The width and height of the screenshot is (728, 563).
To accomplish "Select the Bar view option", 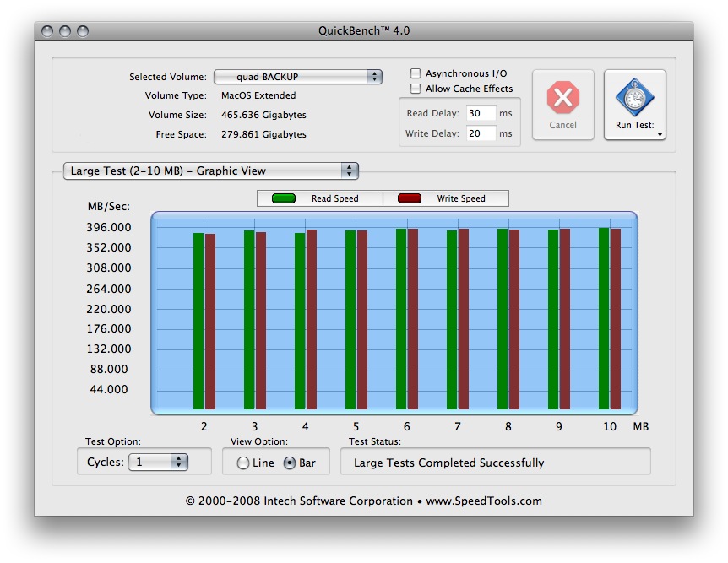I will pos(289,463).
